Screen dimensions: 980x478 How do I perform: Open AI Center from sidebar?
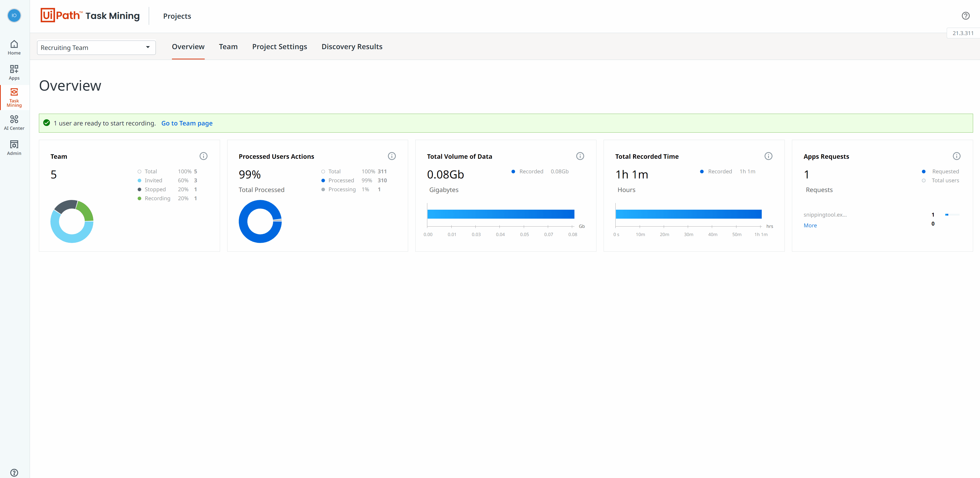[14, 123]
